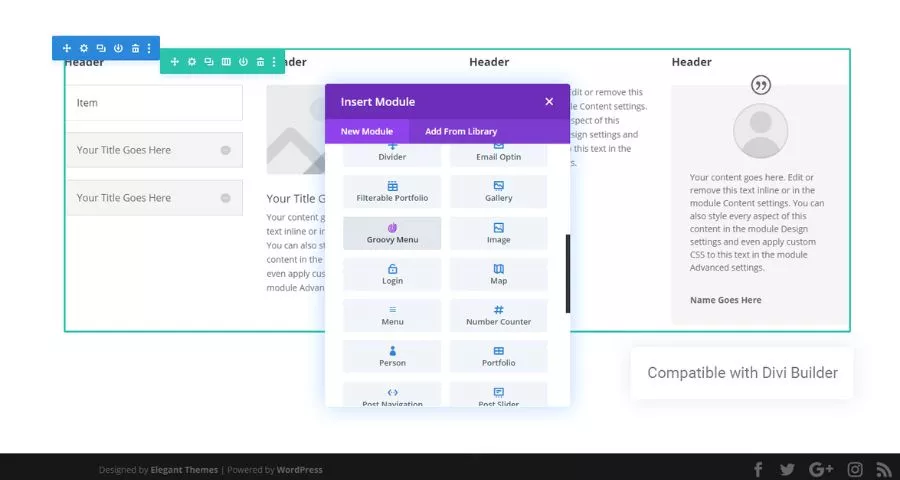Open row settings gear in green toolbar
900x480 pixels.
[x=192, y=61]
